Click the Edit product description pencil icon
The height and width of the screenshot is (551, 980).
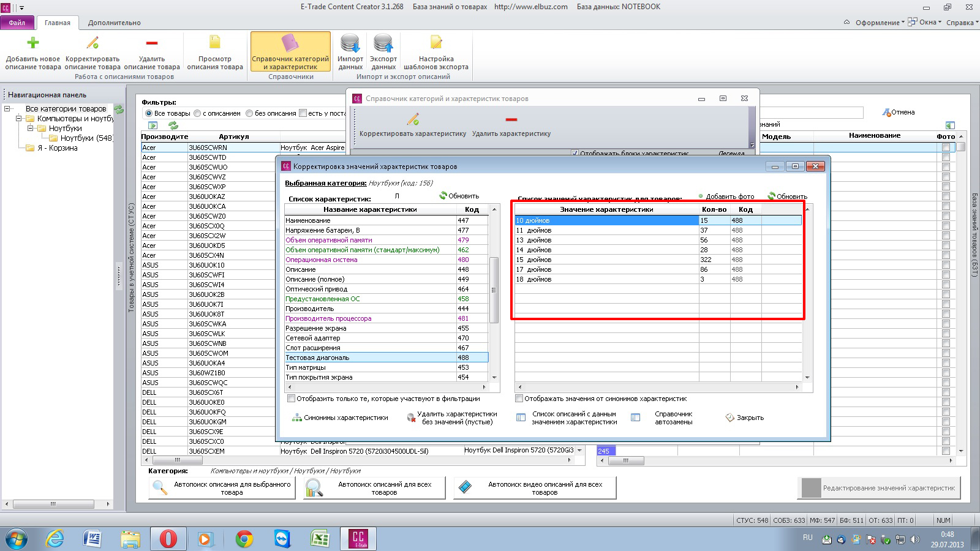tap(92, 42)
